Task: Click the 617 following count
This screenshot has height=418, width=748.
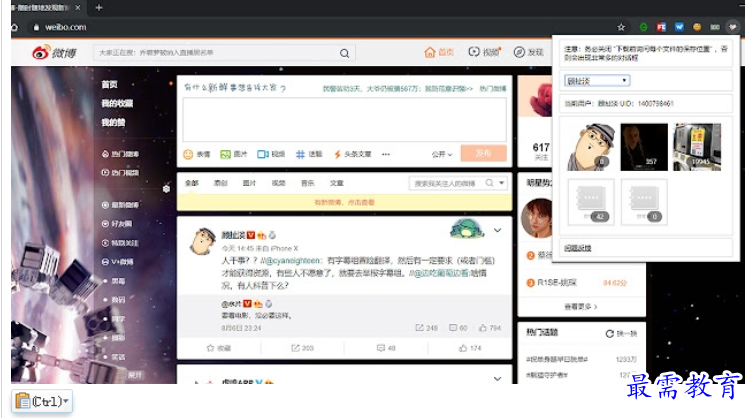Action: coord(541,147)
